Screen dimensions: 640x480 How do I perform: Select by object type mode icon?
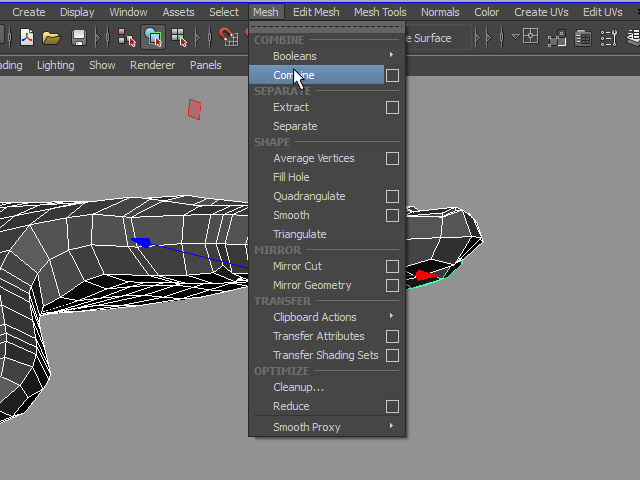click(x=153, y=38)
